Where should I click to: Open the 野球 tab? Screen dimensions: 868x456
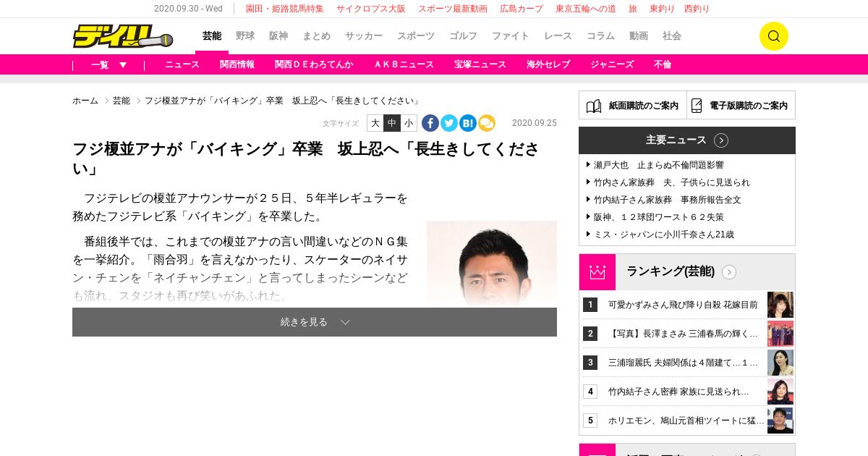[245, 36]
